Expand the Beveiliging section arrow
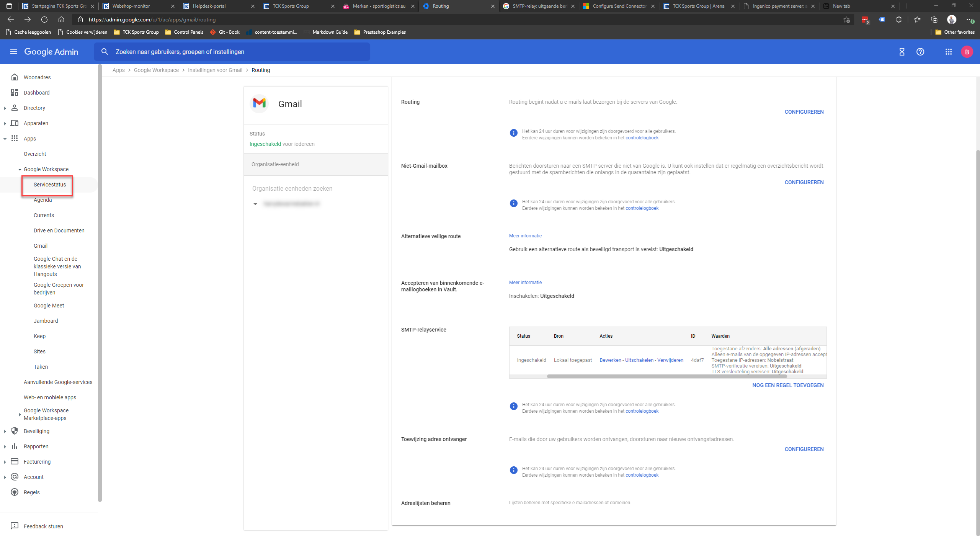Viewport: 980px width, 536px height. pos(5,431)
